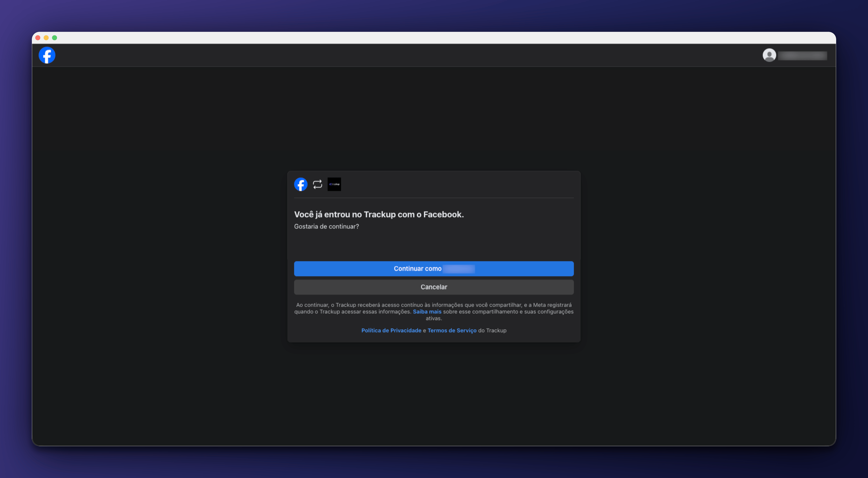
Task: Open the profile avatar in the top bar
Action: click(x=769, y=55)
